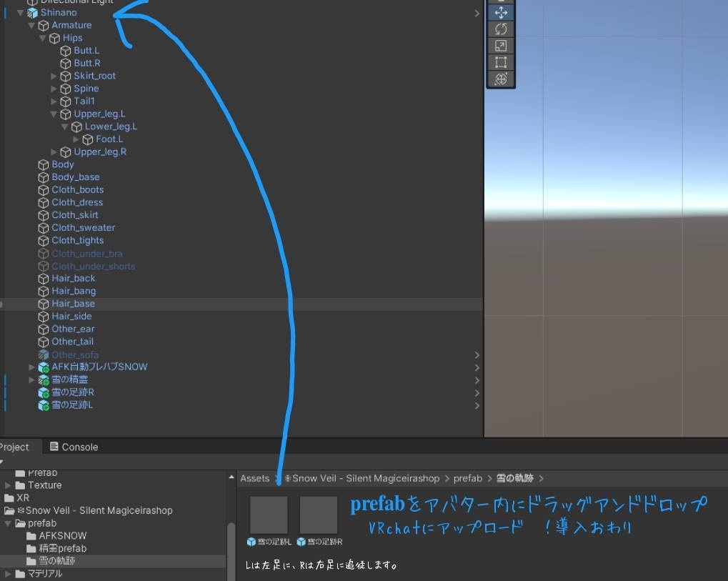Open AFK自動プレハブSNOW prefab via right chevron
The width and height of the screenshot is (728, 581).
[x=477, y=368]
